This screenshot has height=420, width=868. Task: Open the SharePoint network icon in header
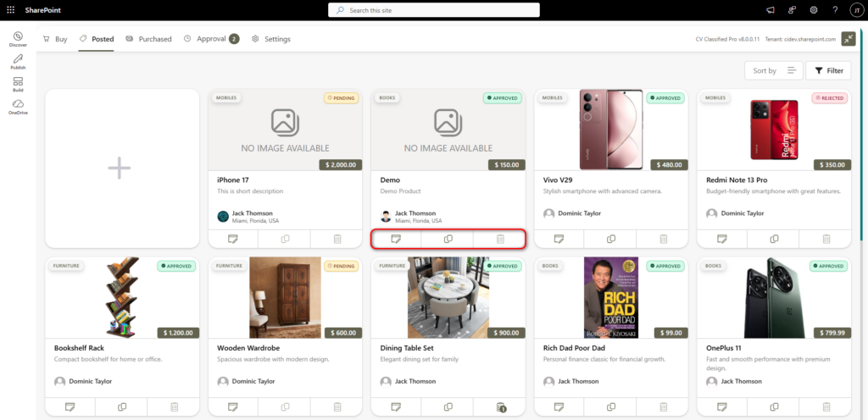point(793,10)
